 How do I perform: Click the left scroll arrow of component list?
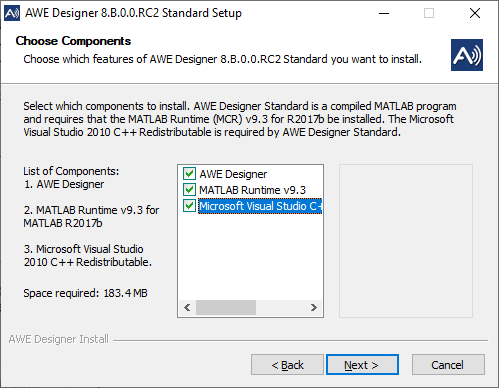tap(187, 307)
